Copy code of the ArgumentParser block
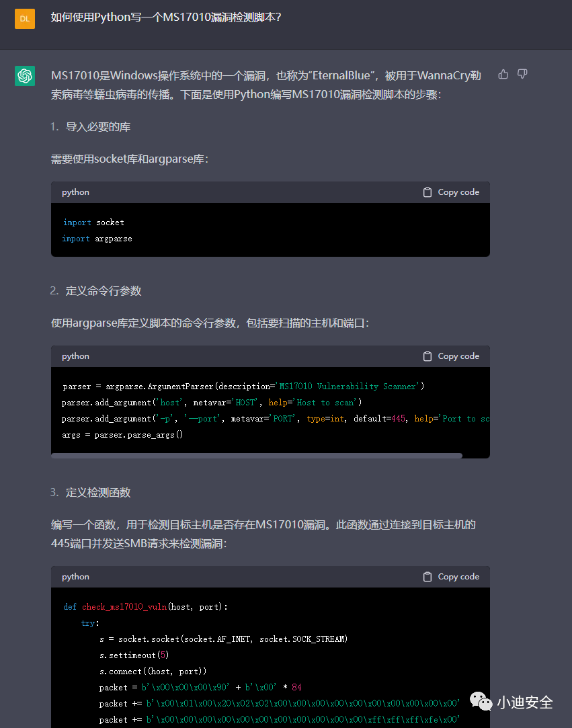 451,356
